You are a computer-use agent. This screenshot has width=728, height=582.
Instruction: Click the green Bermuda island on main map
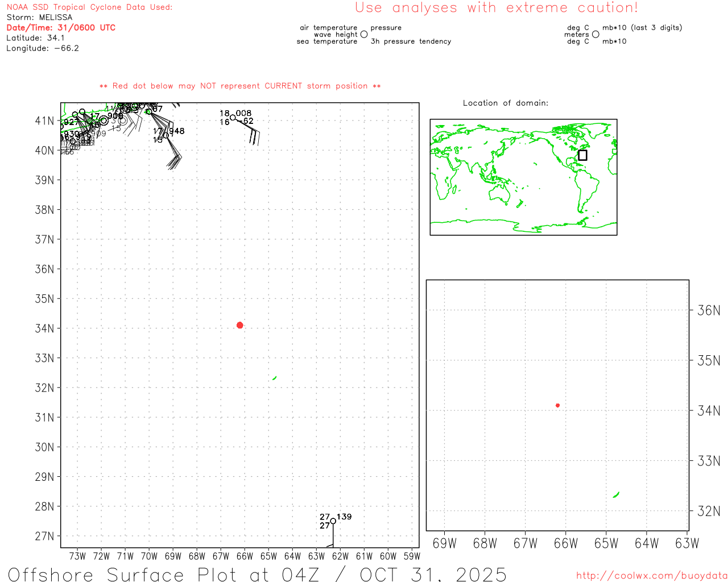coord(275,378)
